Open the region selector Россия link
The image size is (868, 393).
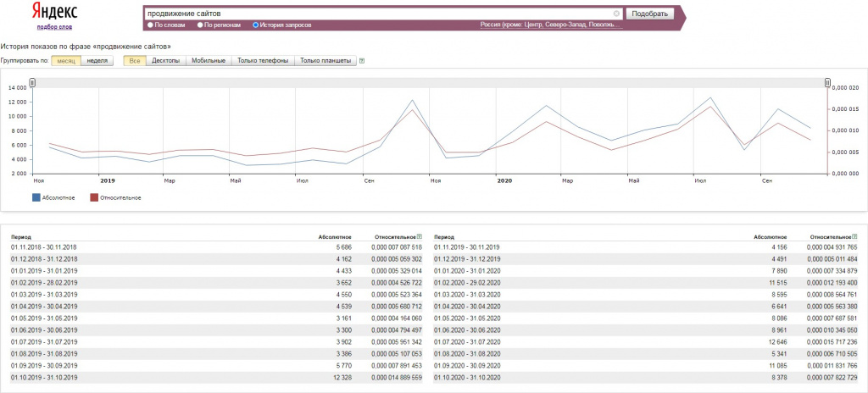pos(551,25)
